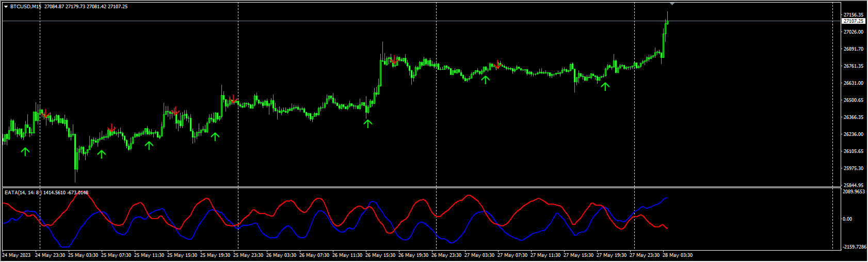Viewport: 868px width, 262px height.
Task: Click the highlighted 27107.25 current price label
Action: coord(853,21)
